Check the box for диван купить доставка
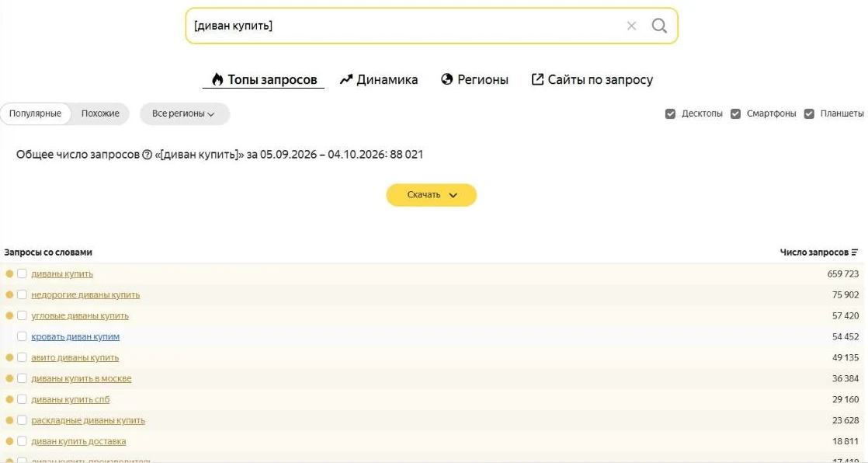Image resolution: width=868 pixels, height=463 pixels. pos(23,441)
